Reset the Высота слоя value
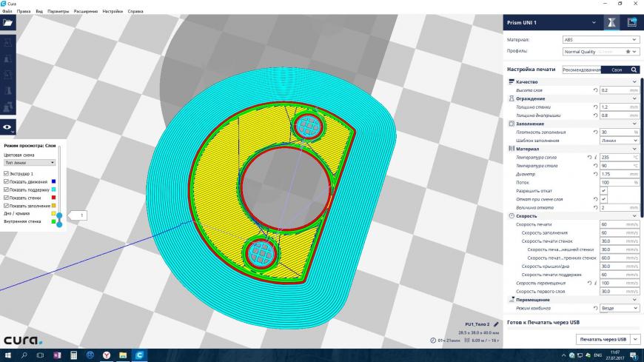Viewport: 644px width, 362px height. click(x=595, y=90)
